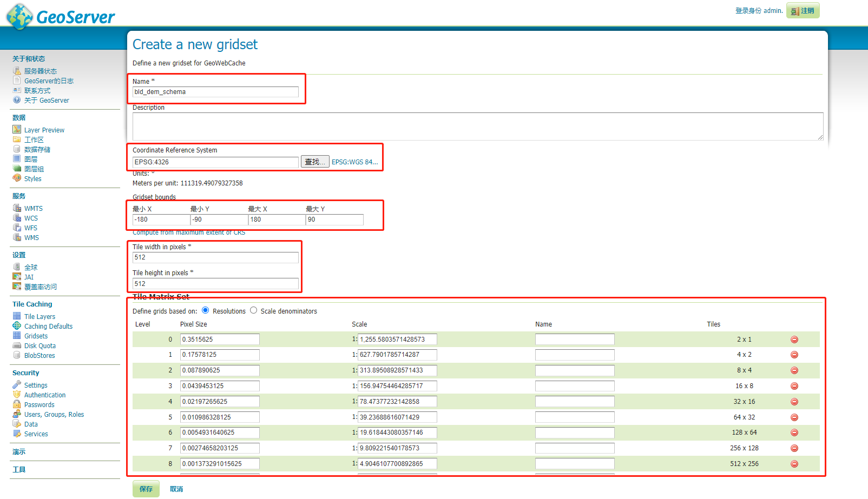The height and width of the screenshot is (499, 868).
Task: Click the BlobStores icon
Action: click(x=17, y=355)
